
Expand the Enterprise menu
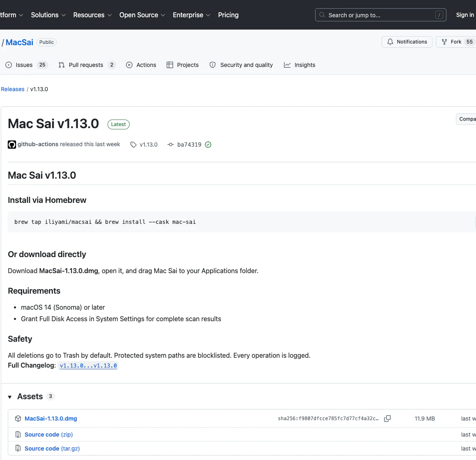tap(191, 15)
